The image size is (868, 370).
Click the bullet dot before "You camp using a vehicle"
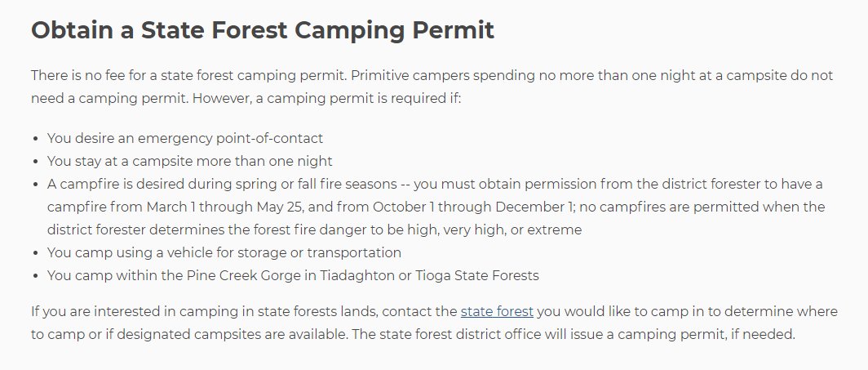click(36, 253)
